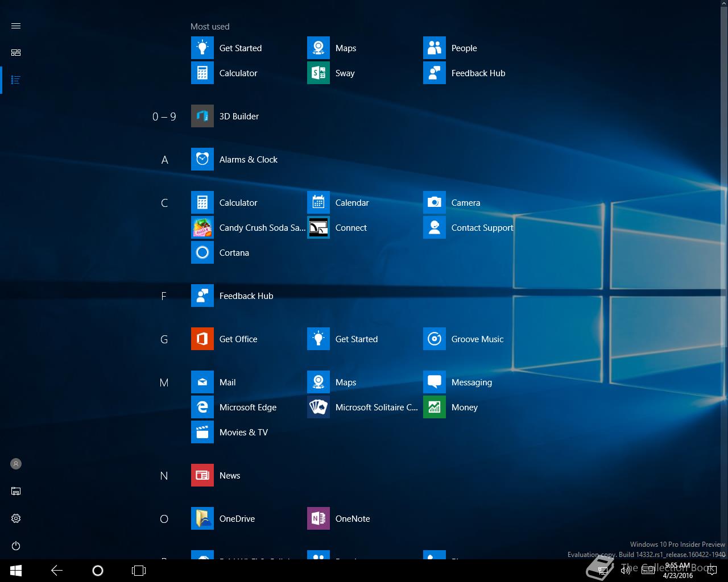Open Feedback Hub under letter F
The image size is (728, 582).
click(248, 296)
